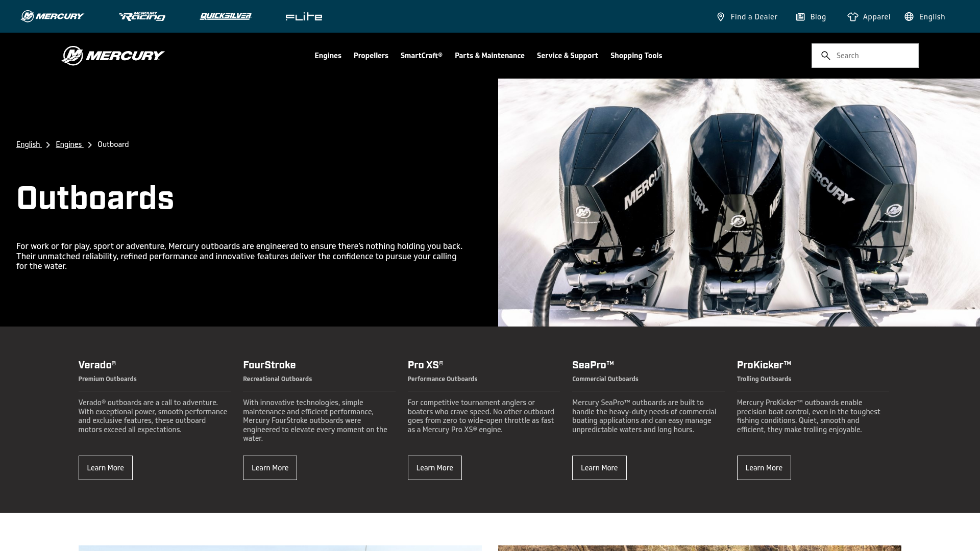
Task: Click the 'Commercial Outboards' subtitle
Action: tap(605, 379)
